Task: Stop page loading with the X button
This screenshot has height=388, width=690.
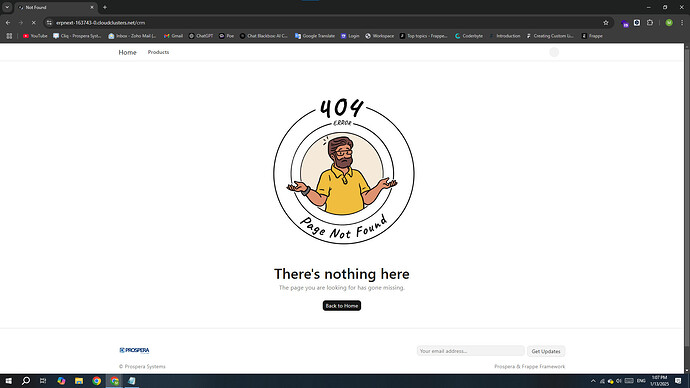Action: click(x=33, y=23)
